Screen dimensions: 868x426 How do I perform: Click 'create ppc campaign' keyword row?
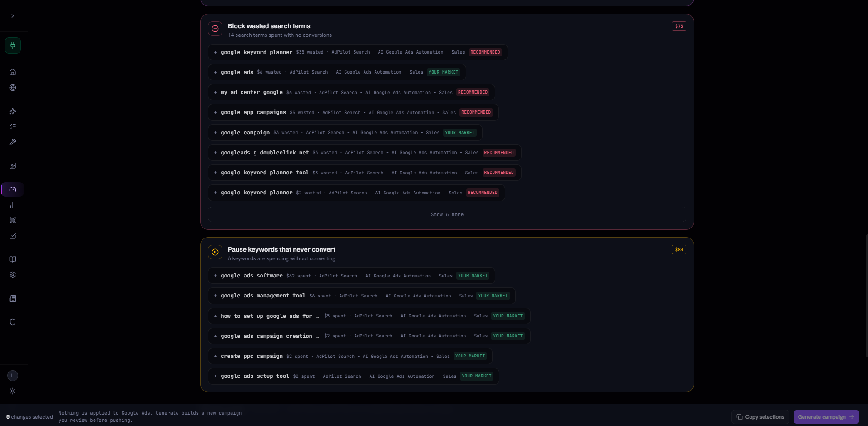coord(350,356)
